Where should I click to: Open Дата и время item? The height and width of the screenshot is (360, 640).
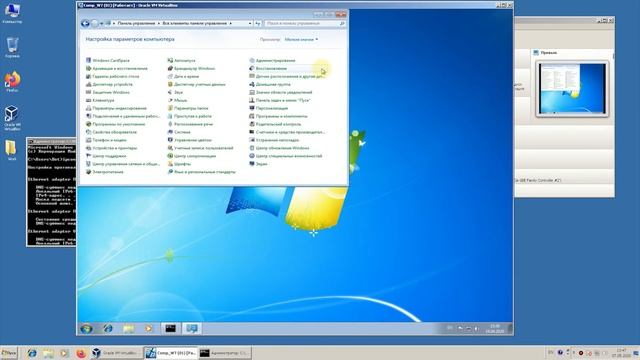[x=183, y=76]
